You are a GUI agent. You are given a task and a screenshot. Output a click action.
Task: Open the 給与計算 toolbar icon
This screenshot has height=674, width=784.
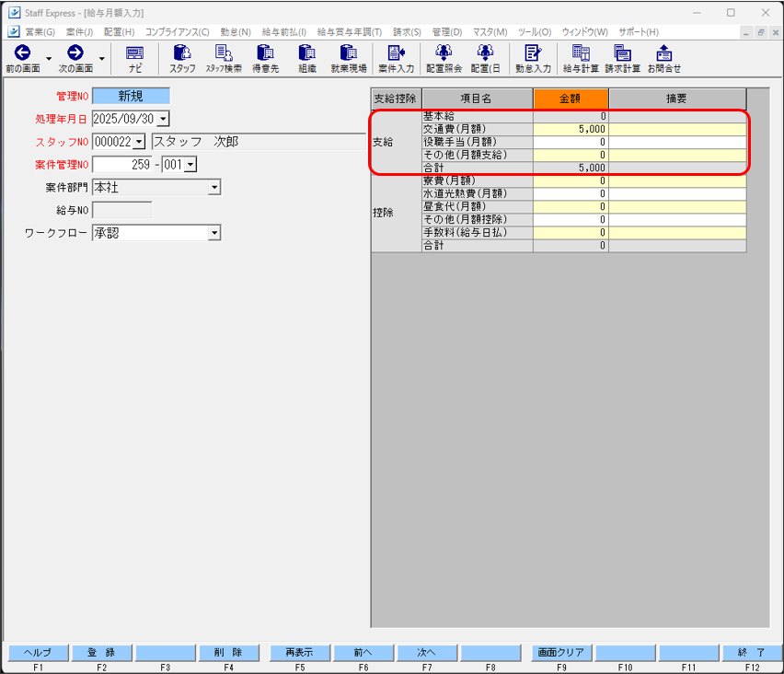click(x=581, y=58)
